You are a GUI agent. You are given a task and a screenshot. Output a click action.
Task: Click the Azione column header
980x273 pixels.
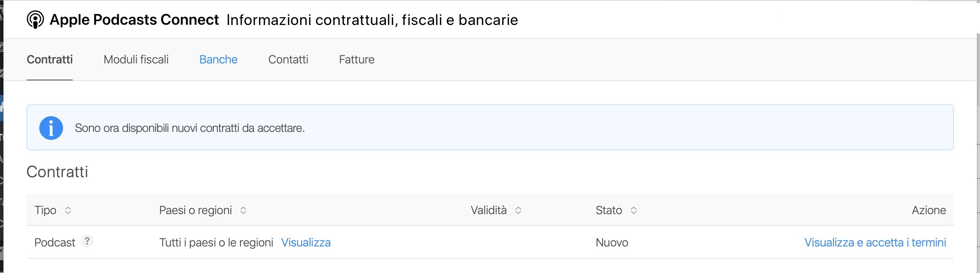pos(928,210)
